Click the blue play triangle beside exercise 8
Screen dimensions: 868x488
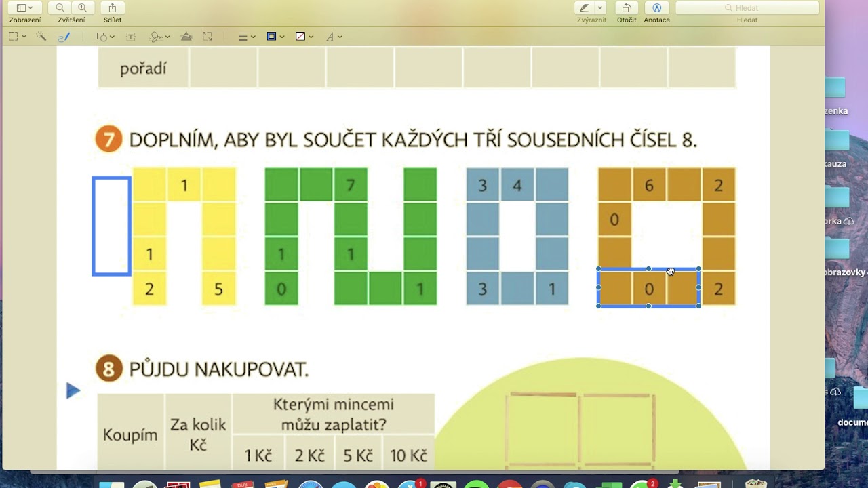tap(73, 391)
